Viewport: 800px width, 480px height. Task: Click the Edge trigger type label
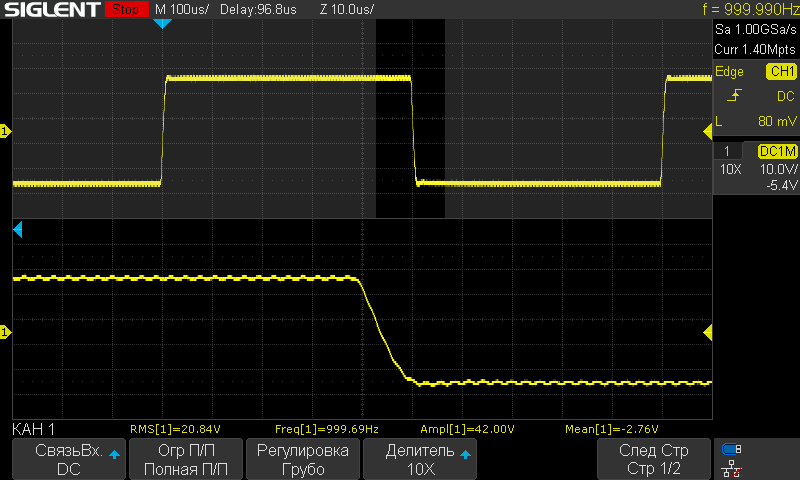point(729,72)
